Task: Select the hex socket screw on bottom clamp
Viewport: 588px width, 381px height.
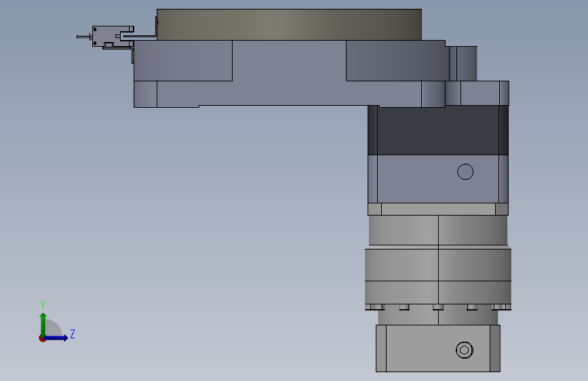Action: coord(465,350)
